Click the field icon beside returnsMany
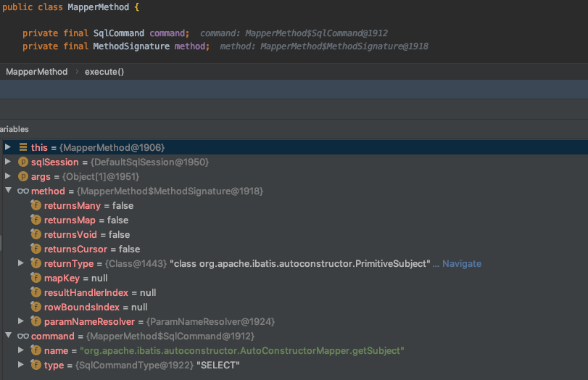The image size is (588, 380). [x=36, y=205]
